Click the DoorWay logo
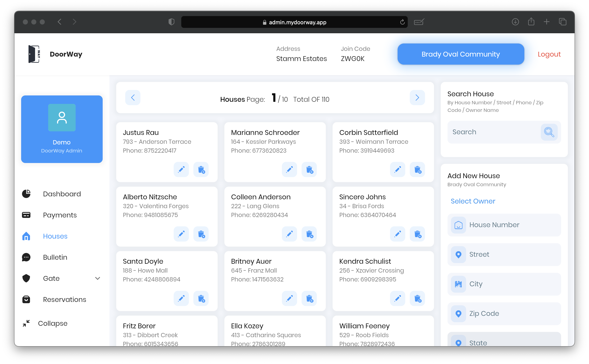 [x=34, y=54]
